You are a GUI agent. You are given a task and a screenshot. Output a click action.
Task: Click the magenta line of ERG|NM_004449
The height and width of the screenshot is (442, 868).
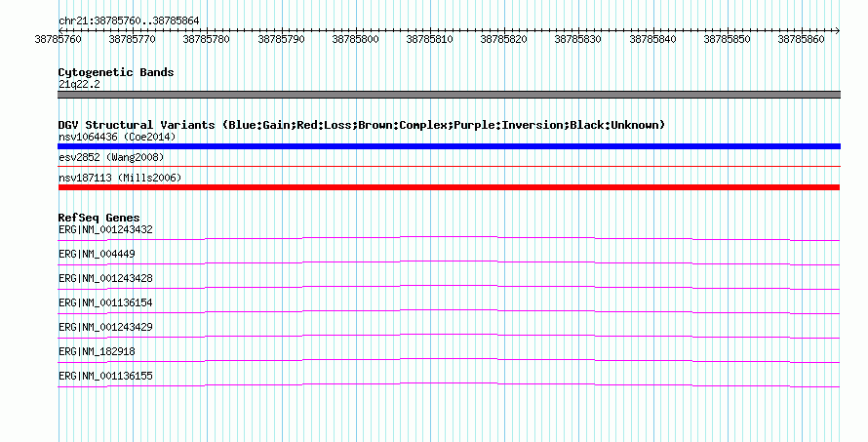pos(449,262)
